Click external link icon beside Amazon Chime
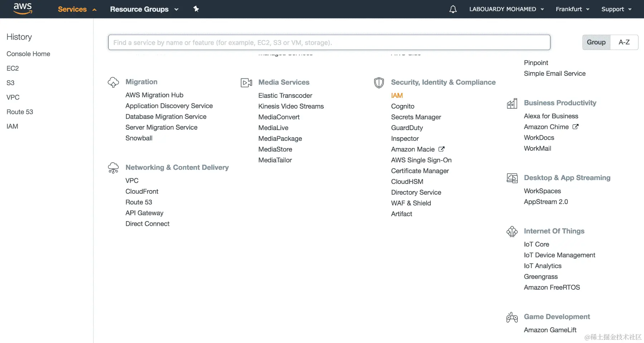The width and height of the screenshot is (644, 343). [575, 126]
